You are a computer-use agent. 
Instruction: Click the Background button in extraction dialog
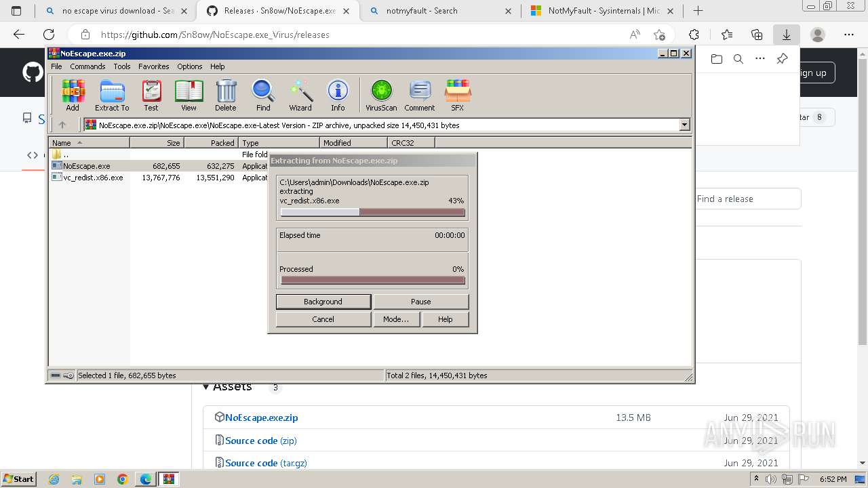pyautogui.click(x=323, y=302)
